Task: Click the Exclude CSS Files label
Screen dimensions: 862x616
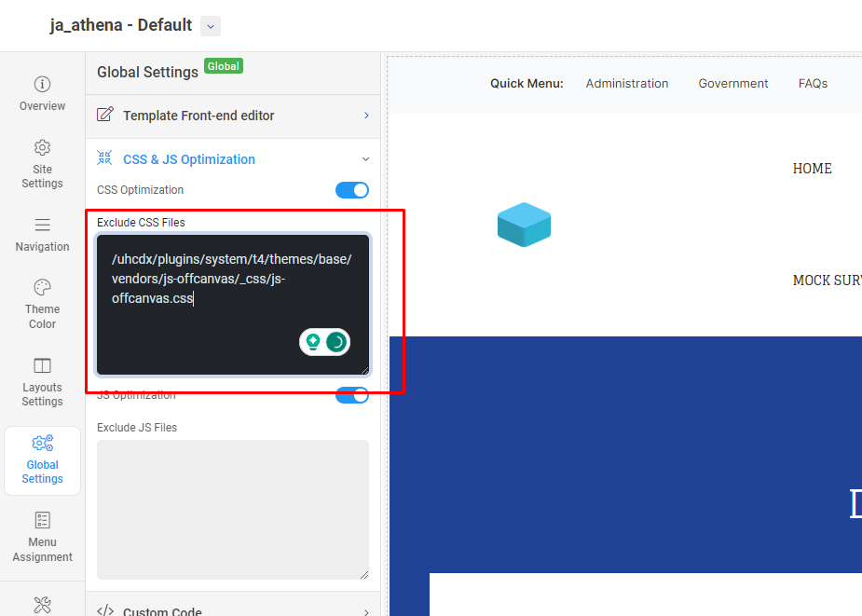Action: tap(141, 222)
